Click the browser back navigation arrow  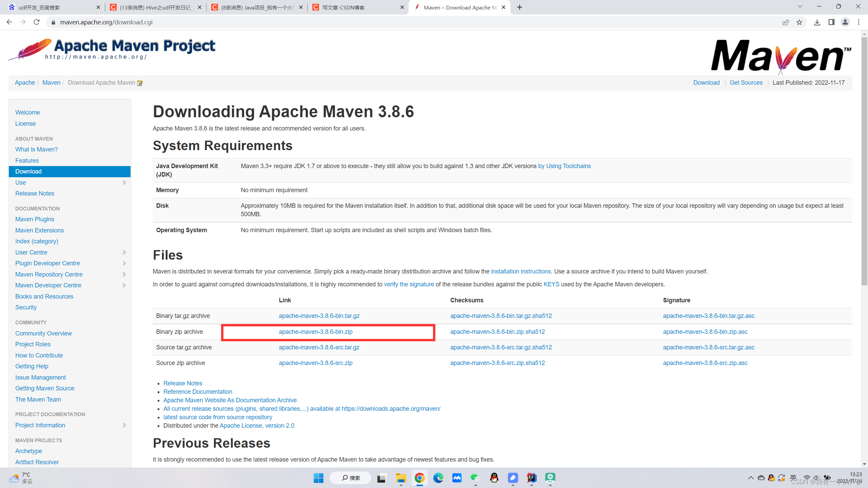[x=9, y=22]
